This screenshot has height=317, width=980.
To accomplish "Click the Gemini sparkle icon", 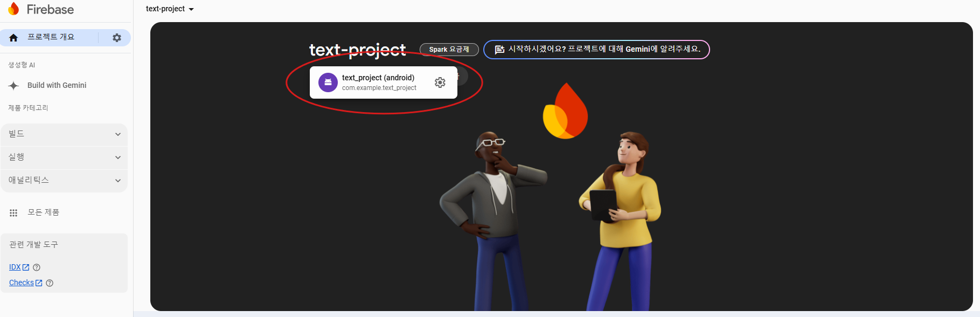I will pyautogui.click(x=14, y=85).
